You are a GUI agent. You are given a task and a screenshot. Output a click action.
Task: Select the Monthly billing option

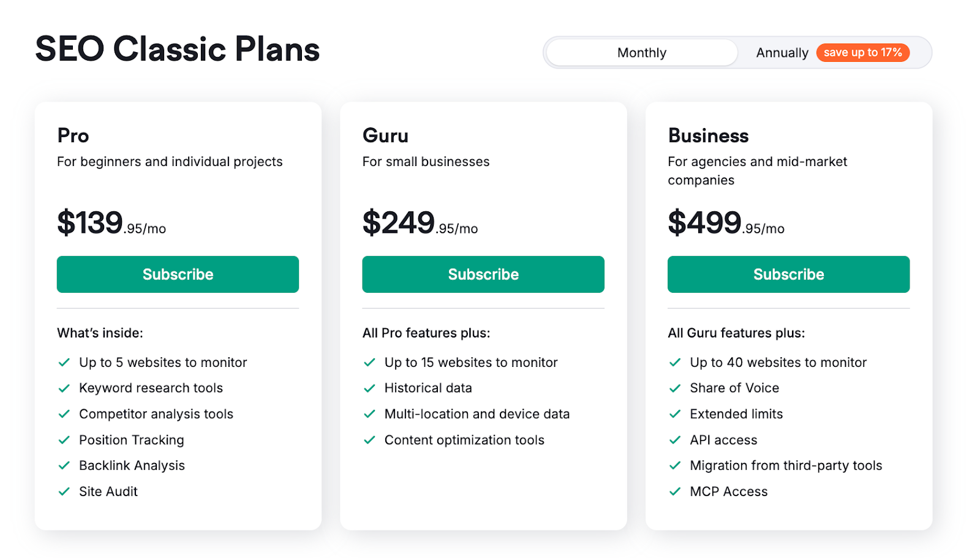641,53
